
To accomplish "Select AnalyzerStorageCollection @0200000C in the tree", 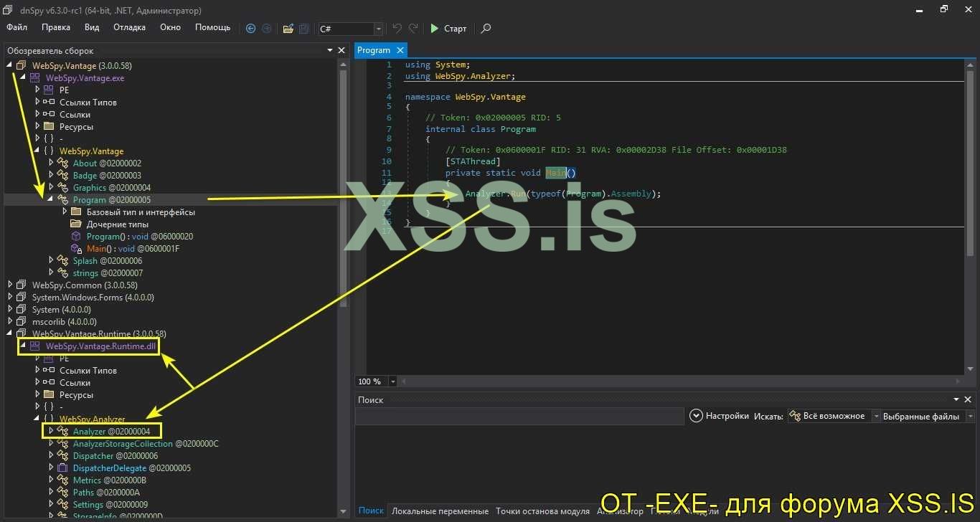I will (x=146, y=444).
